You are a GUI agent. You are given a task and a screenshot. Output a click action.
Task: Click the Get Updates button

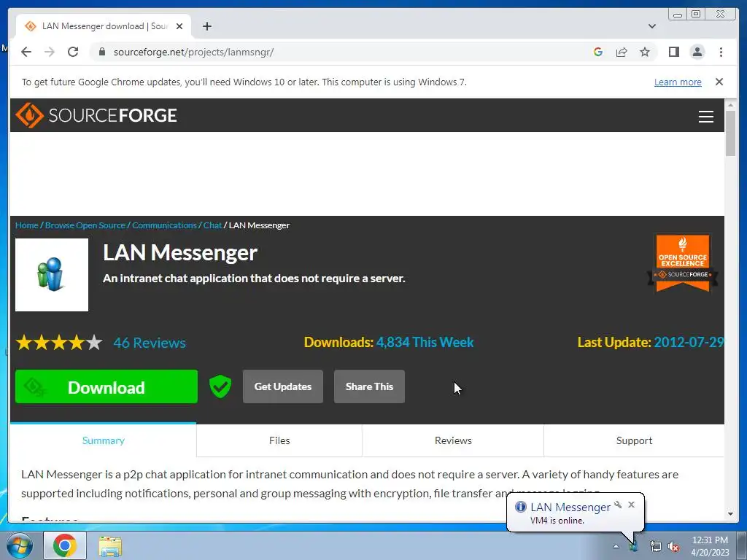(x=283, y=386)
